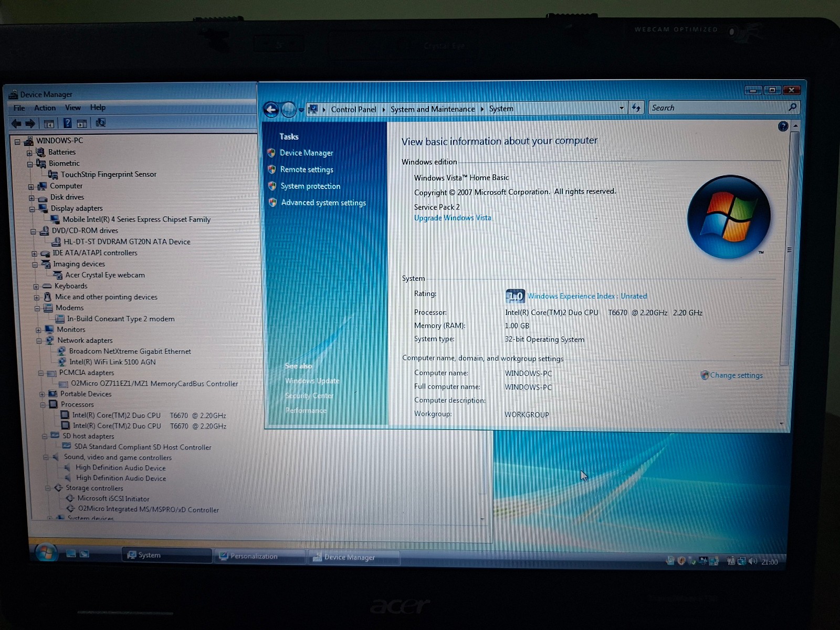
Task: Select SDA Standard Compliant SD Host Controller
Action: 143,447
